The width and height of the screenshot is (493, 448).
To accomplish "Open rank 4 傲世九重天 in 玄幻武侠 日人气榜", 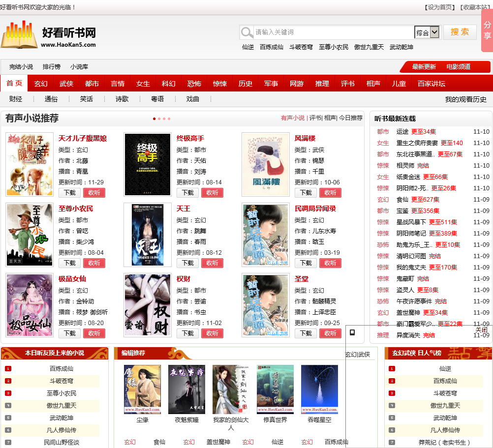I will [x=445, y=406].
